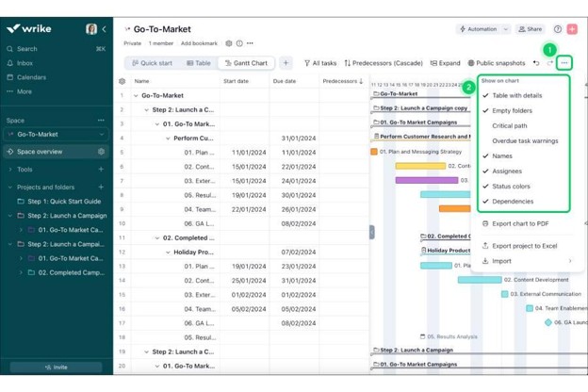
Task: Add a new view with plus button
Action: tap(286, 63)
